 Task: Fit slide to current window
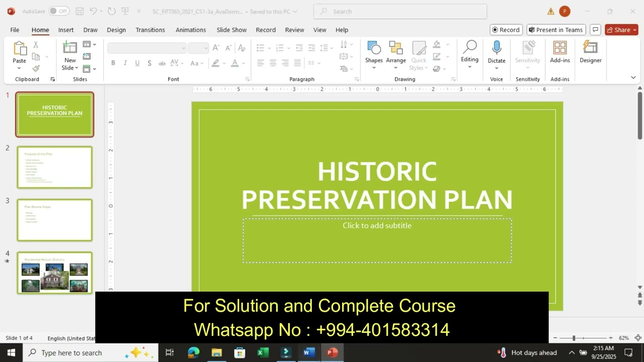(637, 338)
